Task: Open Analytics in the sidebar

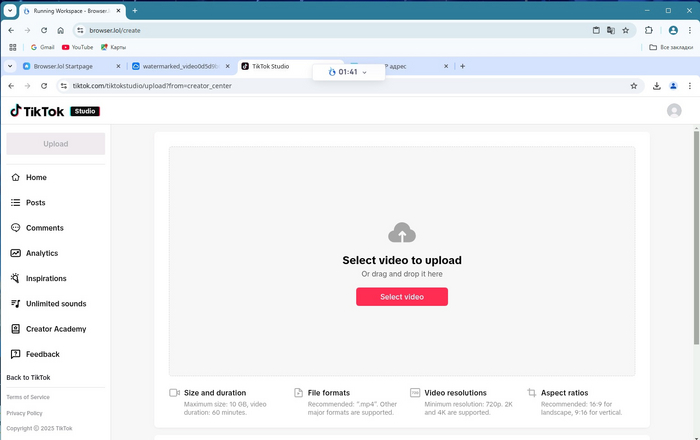Action: (x=42, y=253)
